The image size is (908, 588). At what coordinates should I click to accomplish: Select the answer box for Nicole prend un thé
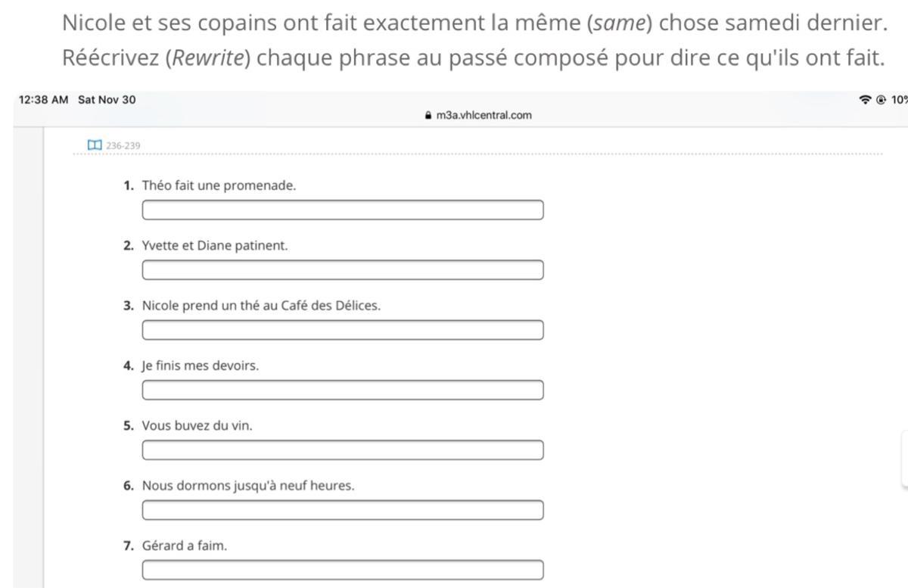(342, 330)
